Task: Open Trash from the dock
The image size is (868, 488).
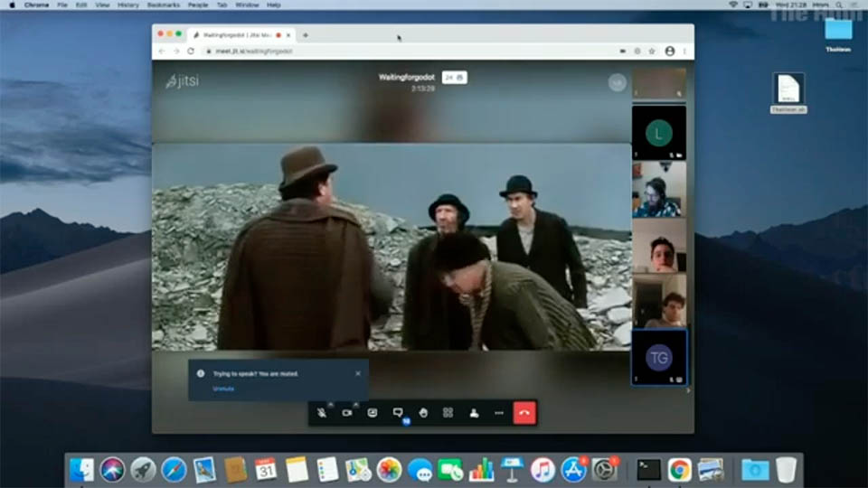Action: [786, 470]
